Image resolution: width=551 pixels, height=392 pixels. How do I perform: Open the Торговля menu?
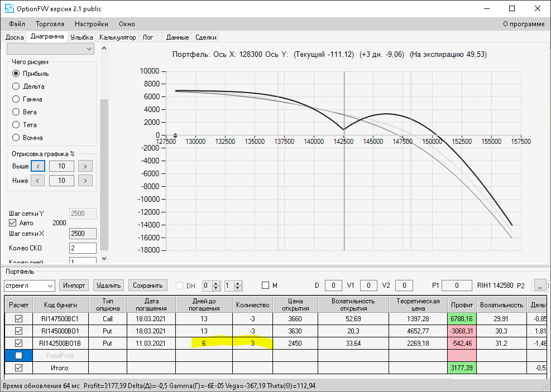(50, 24)
